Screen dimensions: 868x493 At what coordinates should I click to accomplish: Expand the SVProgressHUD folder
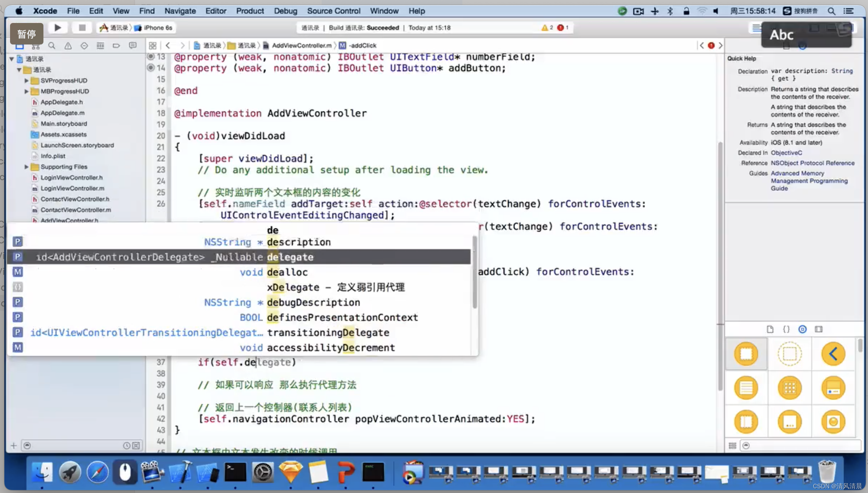(x=26, y=80)
